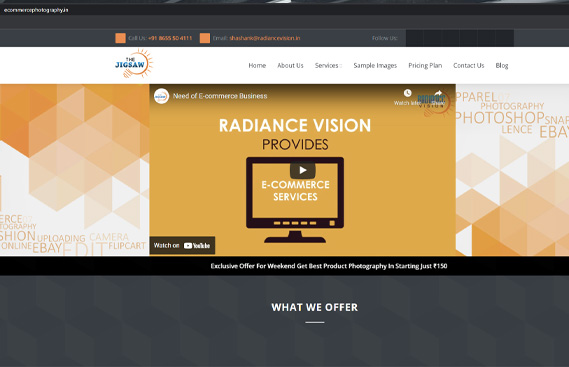The width and height of the screenshot is (569, 367).
Task: Call the phone number +91 8655 50 4111
Action: point(170,38)
